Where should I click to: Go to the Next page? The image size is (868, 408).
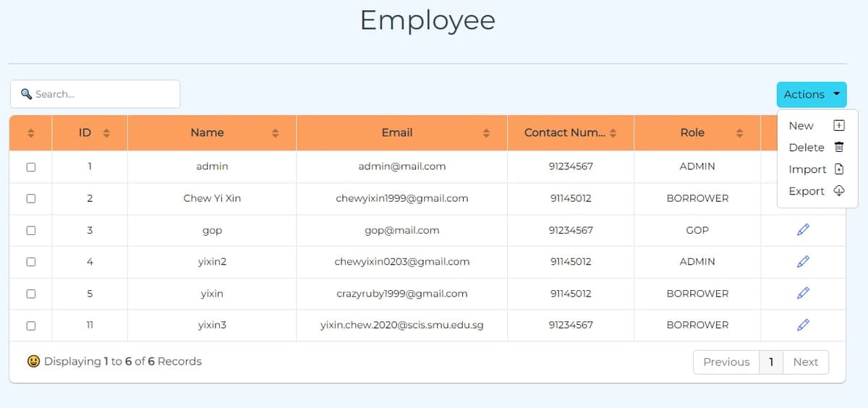805,362
